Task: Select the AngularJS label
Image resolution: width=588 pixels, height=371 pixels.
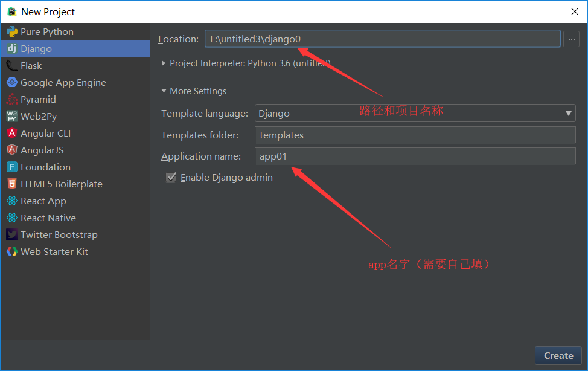Action: [x=42, y=150]
